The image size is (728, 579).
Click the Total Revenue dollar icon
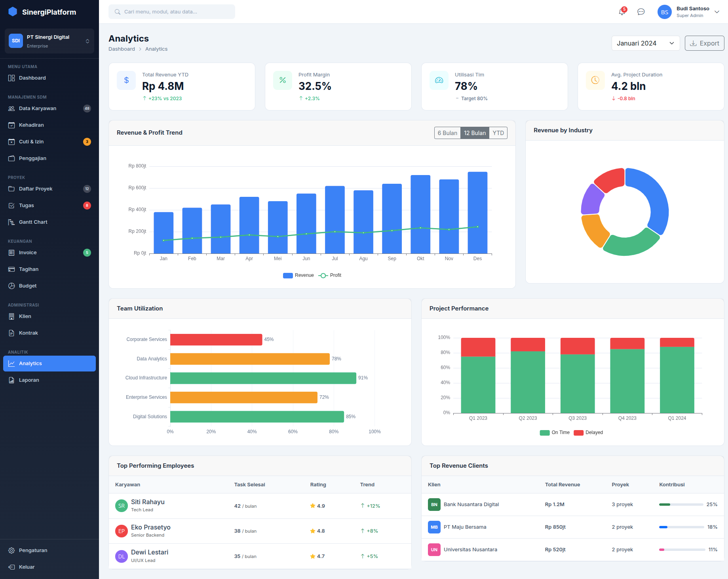point(126,80)
